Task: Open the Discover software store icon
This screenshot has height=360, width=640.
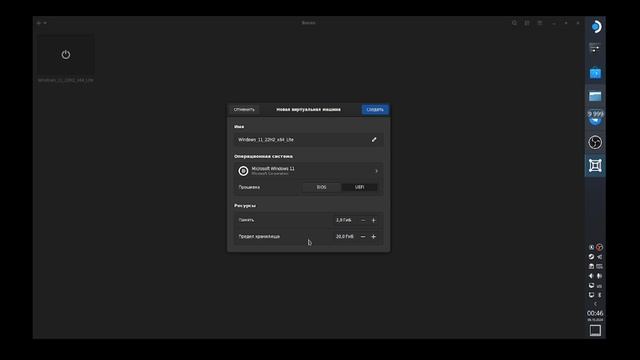Action: tap(595, 73)
